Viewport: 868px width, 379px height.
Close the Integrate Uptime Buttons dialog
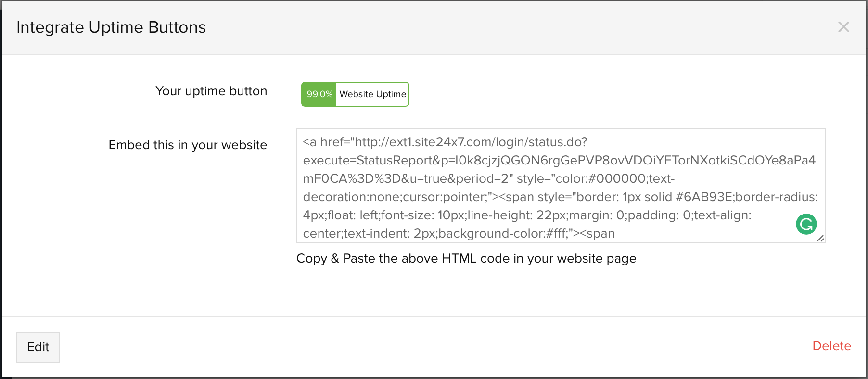tap(843, 27)
